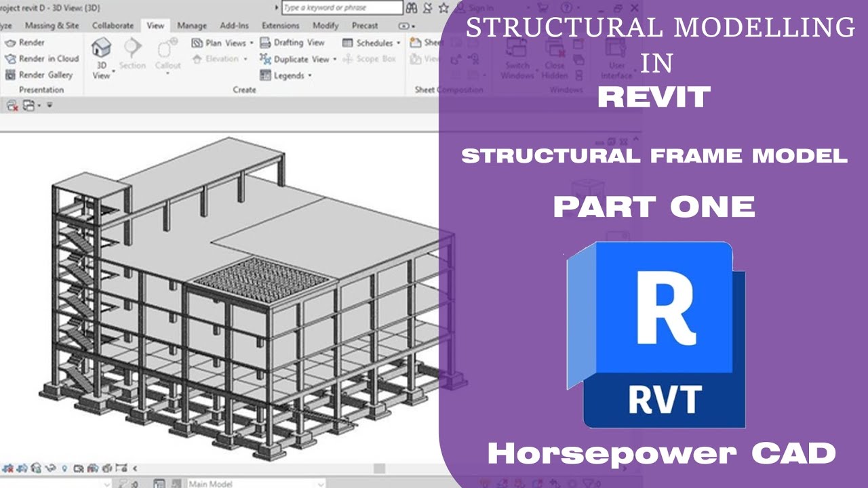Click Temporary View Properties icon in view bar

pyautogui.click(x=79, y=468)
